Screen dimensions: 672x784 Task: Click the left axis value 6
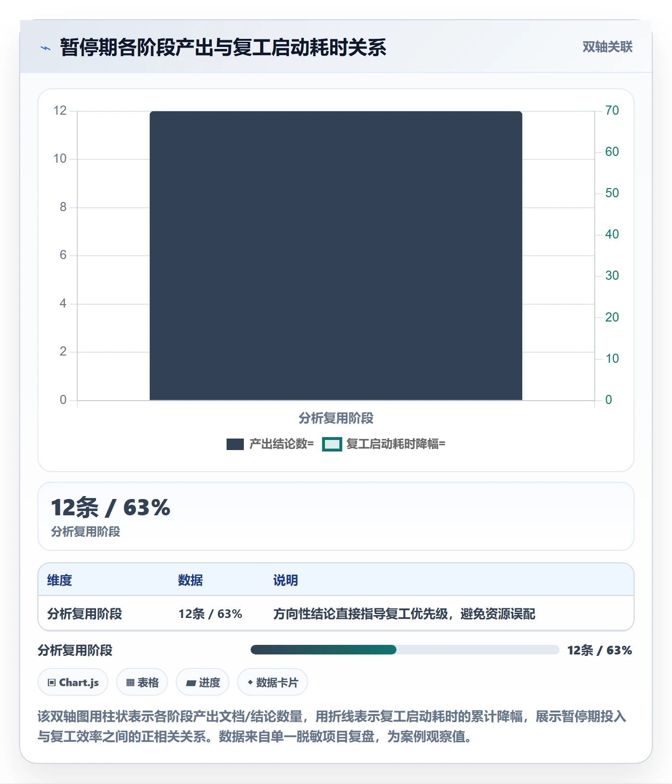click(x=63, y=255)
